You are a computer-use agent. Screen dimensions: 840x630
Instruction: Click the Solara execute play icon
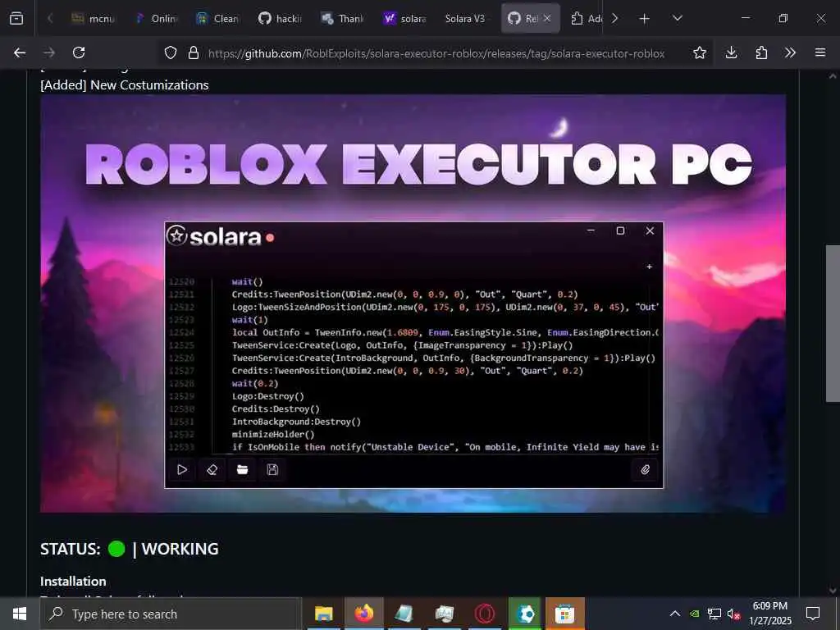click(182, 470)
